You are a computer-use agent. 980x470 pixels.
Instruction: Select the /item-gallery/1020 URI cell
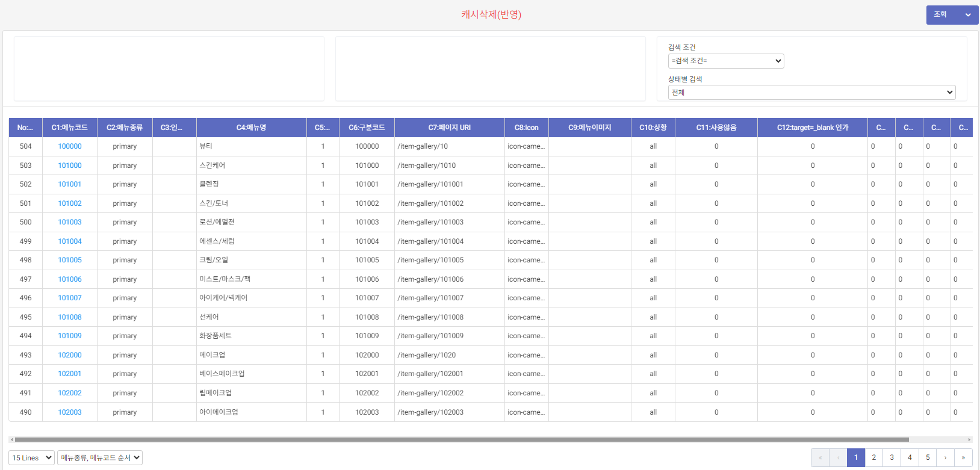pos(450,355)
